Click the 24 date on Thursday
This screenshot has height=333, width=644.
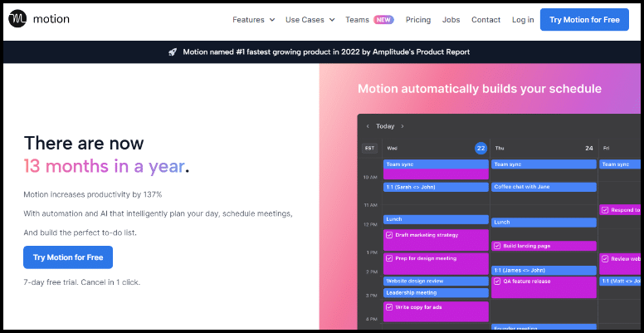point(589,148)
